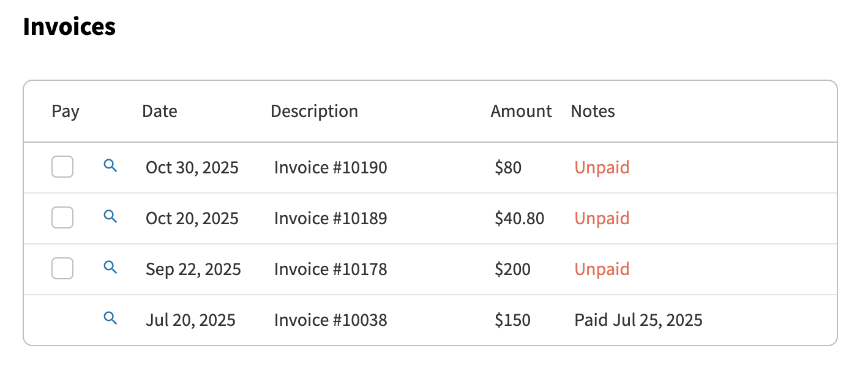Click Unpaid status on the Oct 20 invoice

602,218
